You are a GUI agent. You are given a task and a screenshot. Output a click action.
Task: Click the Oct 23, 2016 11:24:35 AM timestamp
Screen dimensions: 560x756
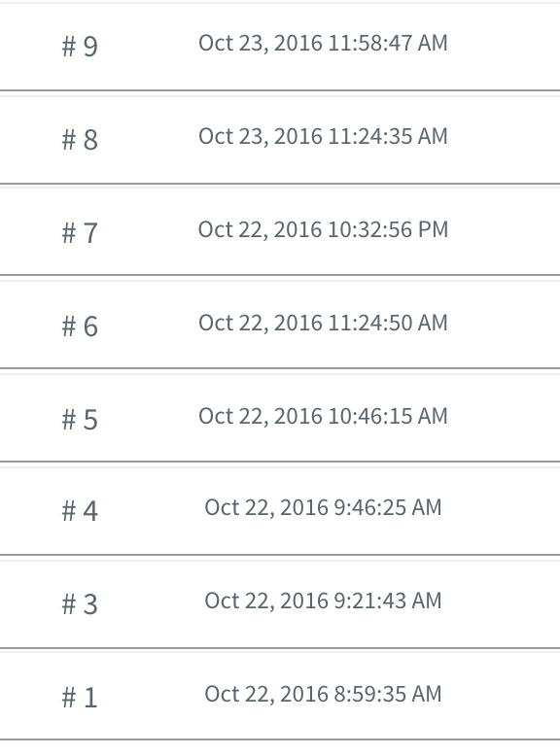323,136
